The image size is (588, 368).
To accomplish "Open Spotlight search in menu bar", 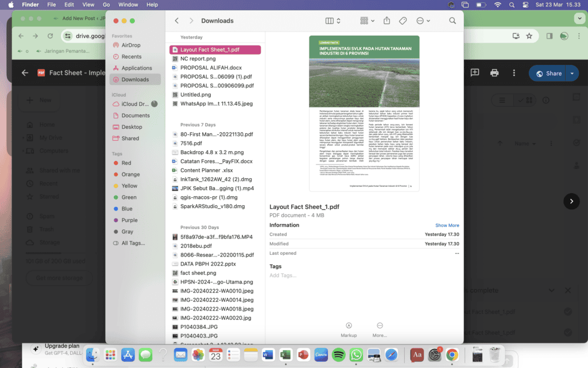I will coord(512,5).
